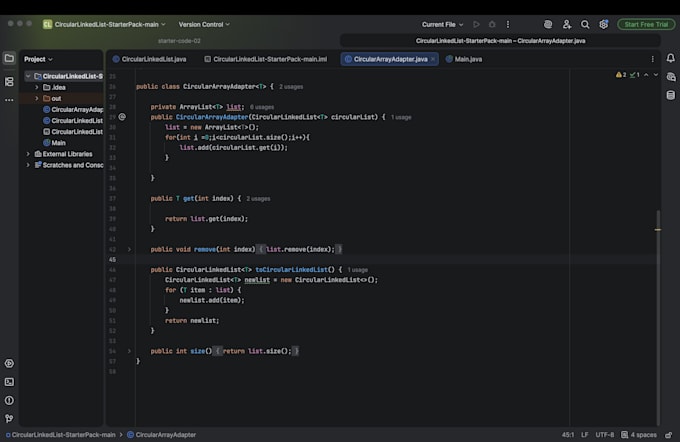This screenshot has height=442, width=680.
Task: Open the Project view options dropdown
Action: (x=38, y=59)
